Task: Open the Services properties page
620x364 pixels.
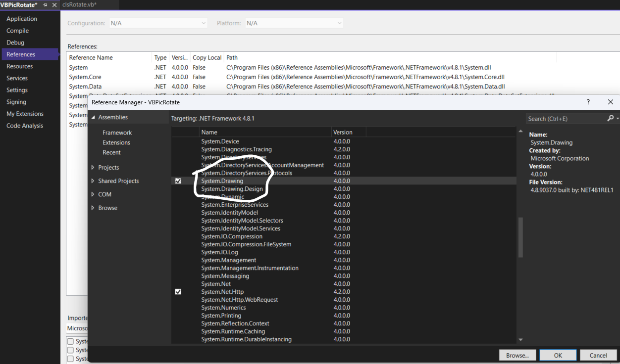Action: click(x=17, y=78)
